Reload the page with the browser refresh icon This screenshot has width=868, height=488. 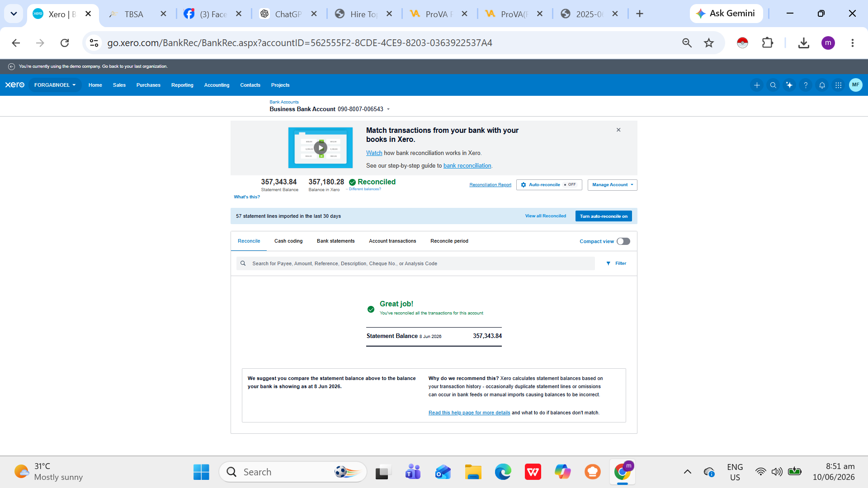(x=65, y=43)
